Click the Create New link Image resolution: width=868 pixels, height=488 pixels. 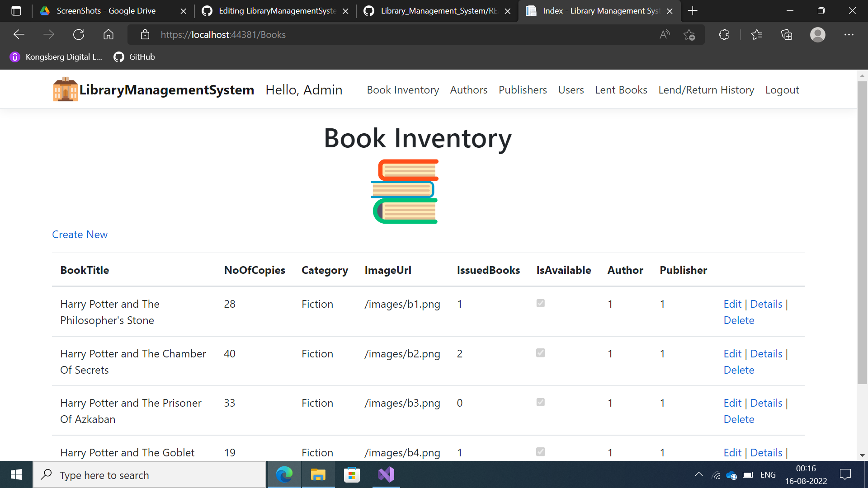click(x=80, y=234)
